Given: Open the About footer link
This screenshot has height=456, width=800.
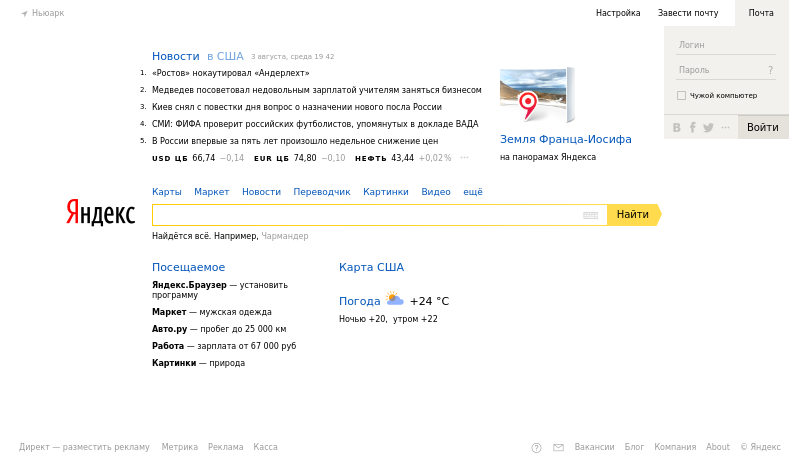Looking at the screenshot, I should (x=718, y=447).
